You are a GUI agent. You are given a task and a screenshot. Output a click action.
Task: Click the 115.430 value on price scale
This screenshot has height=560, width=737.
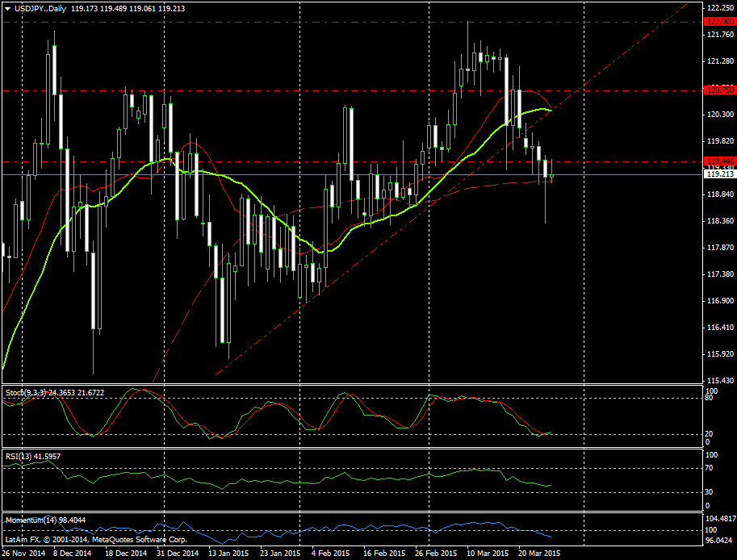click(718, 380)
